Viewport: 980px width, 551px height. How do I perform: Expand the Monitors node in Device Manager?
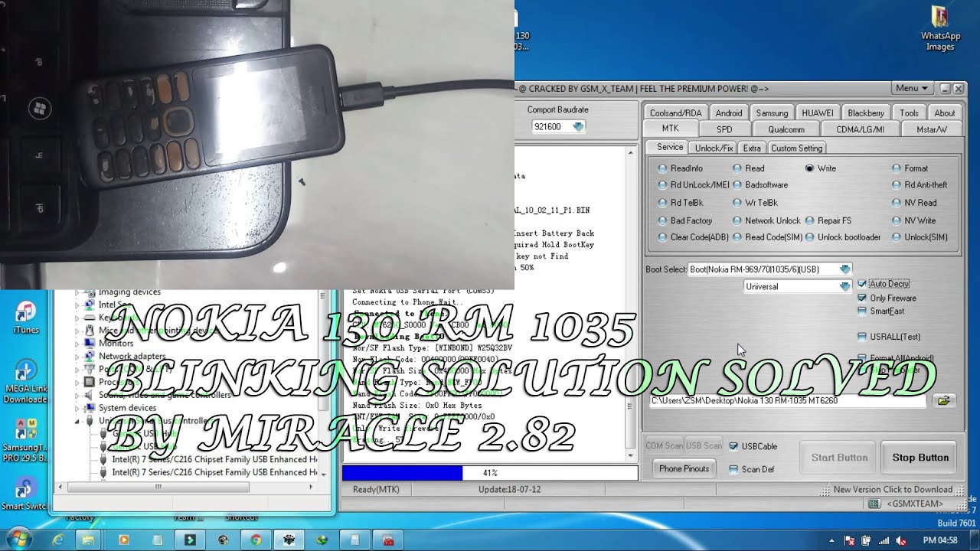[77, 344]
